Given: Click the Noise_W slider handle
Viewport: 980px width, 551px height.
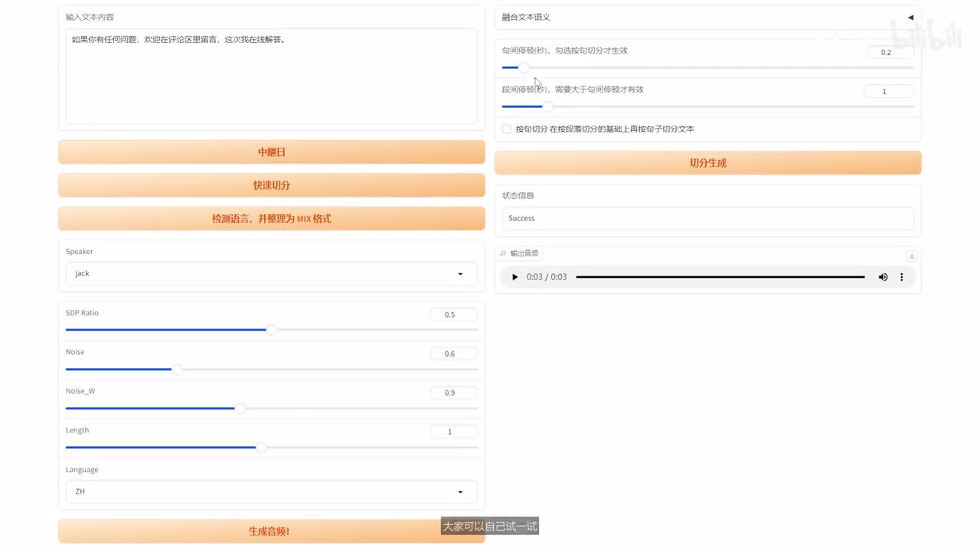Looking at the screenshot, I should [240, 409].
